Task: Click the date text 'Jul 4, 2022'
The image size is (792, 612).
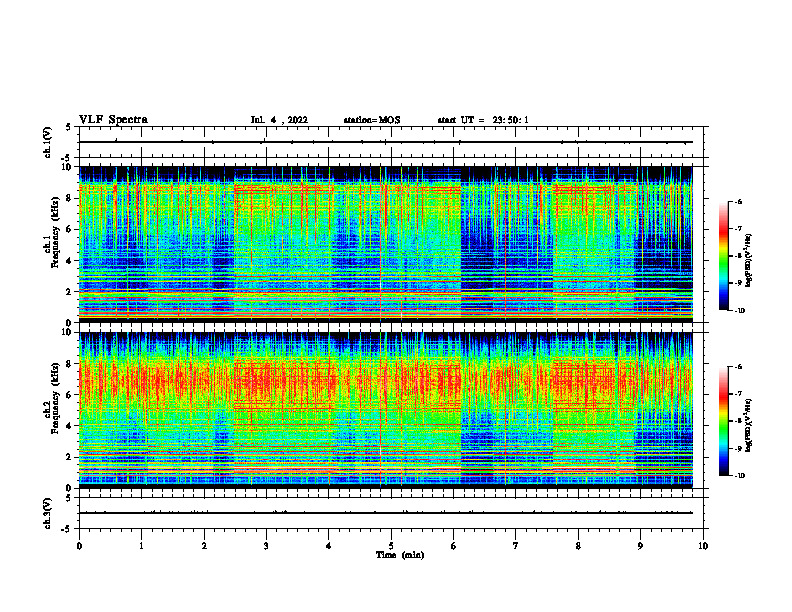Action: coord(279,120)
